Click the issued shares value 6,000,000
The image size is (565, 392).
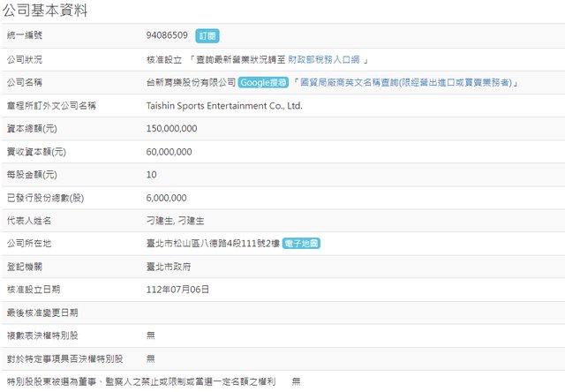tap(166, 197)
